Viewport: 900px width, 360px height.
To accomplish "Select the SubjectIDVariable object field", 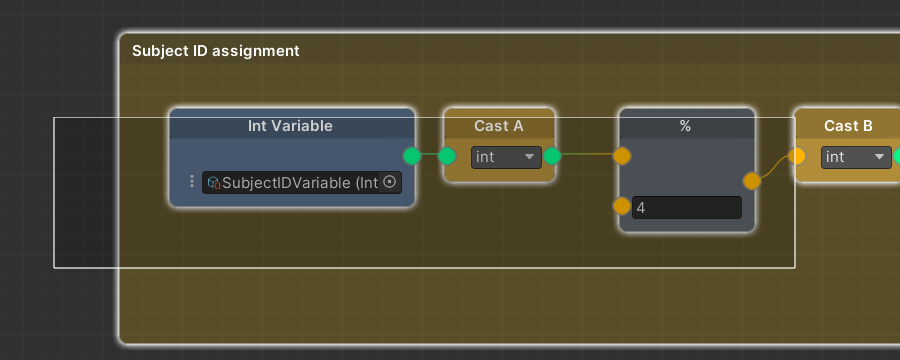I will [x=301, y=183].
